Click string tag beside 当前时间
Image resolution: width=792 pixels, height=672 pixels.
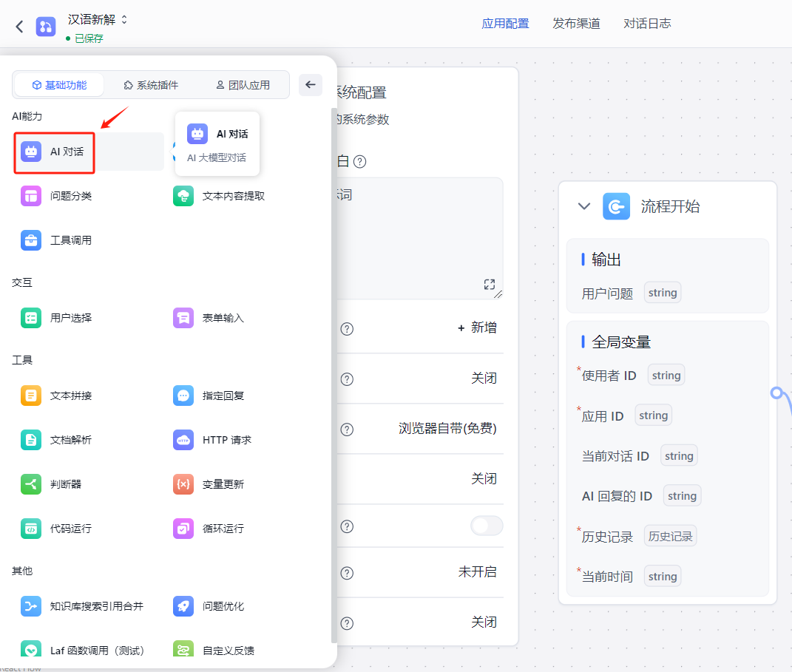point(663,576)
